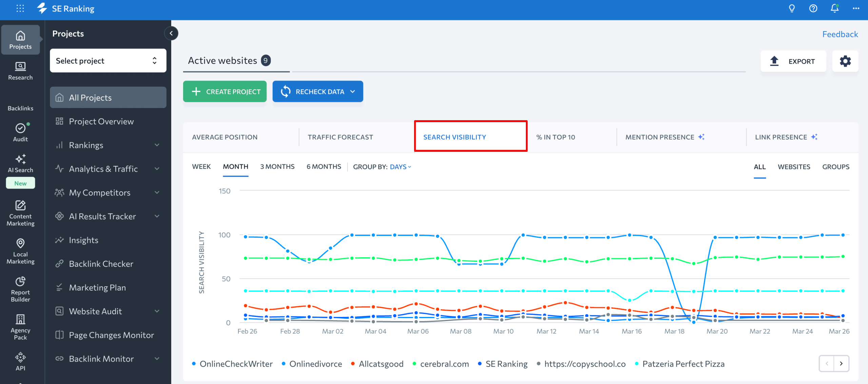Open the chart settings gear

[845, 61]
